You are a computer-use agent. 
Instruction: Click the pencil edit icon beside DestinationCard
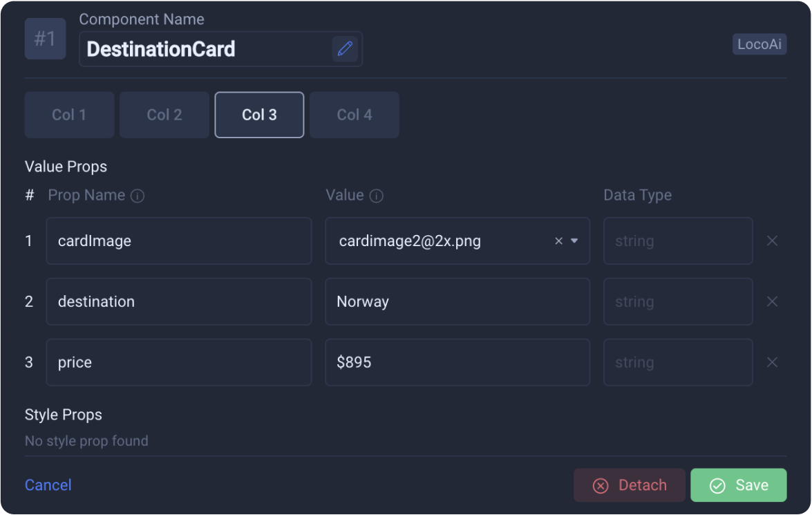coord(345,48)
